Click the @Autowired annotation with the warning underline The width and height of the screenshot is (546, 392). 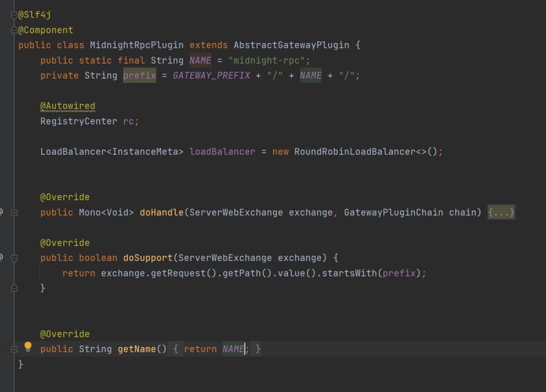68,106
